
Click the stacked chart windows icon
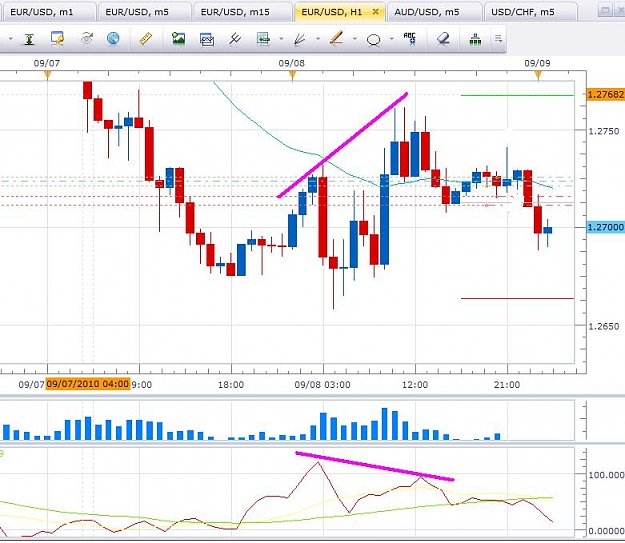click(207, 39)
